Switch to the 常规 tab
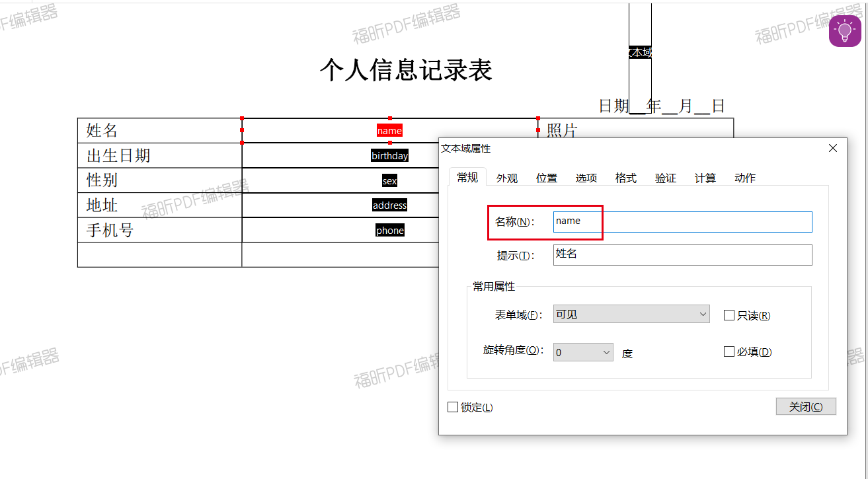The width and height of the screenshot is (868, 479). [467, 178]
